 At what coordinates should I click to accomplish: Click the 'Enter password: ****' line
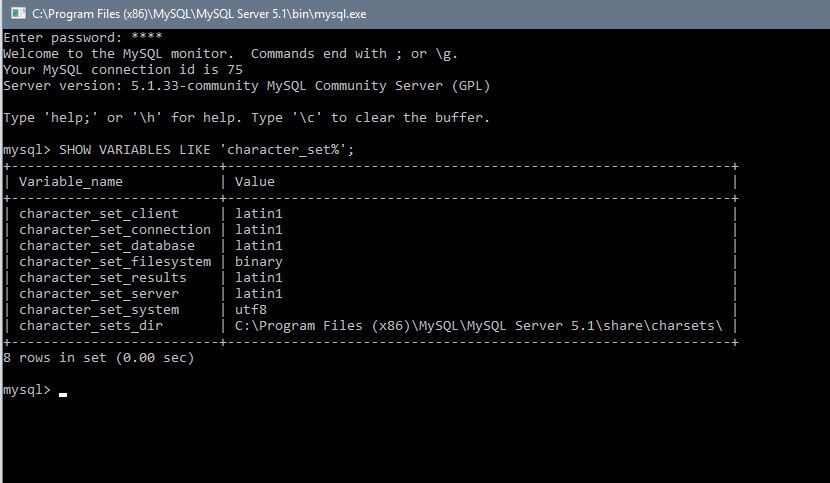tap(83, 38)
